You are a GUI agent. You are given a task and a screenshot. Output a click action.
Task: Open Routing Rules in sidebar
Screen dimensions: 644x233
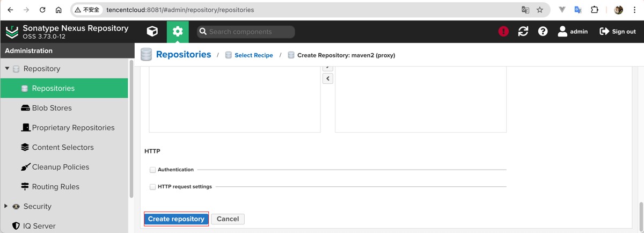[55, 187]
